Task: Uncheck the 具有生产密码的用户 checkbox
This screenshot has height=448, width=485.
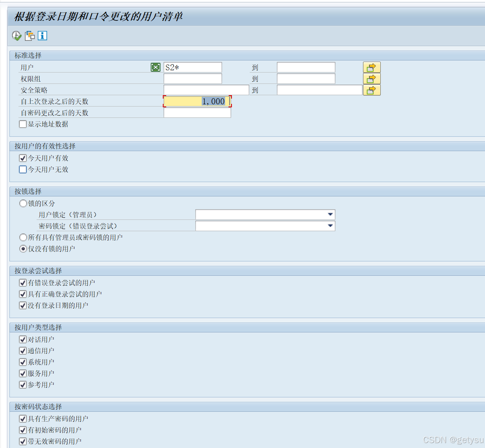Action: click(23, 418)
